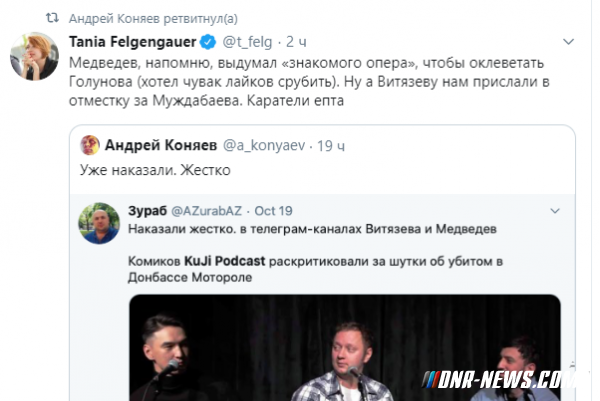Screen dimensions: 600x401
Task: Open the 'Андрей Коняев ретвитнул(а)' link
Action: [153, 18]
